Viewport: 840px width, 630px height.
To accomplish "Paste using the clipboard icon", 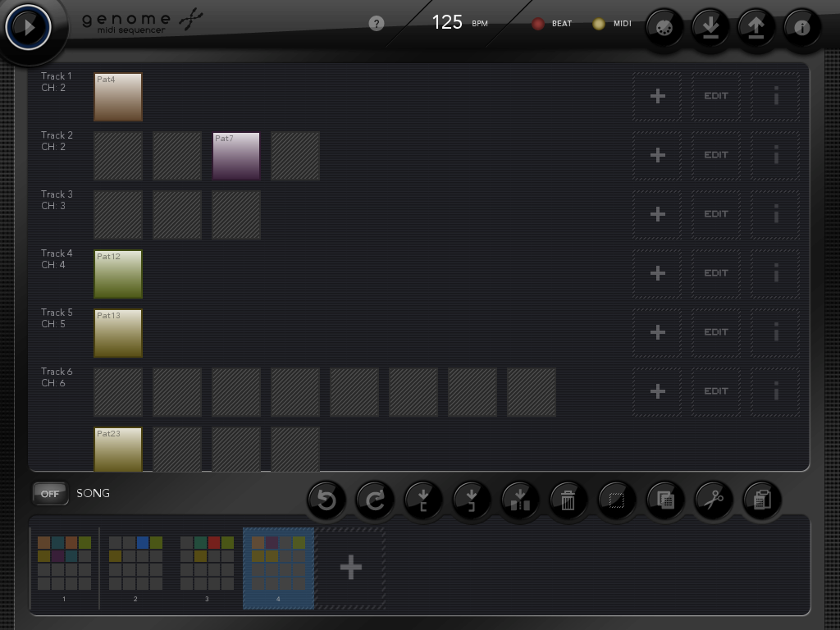I will click(762, 500).
